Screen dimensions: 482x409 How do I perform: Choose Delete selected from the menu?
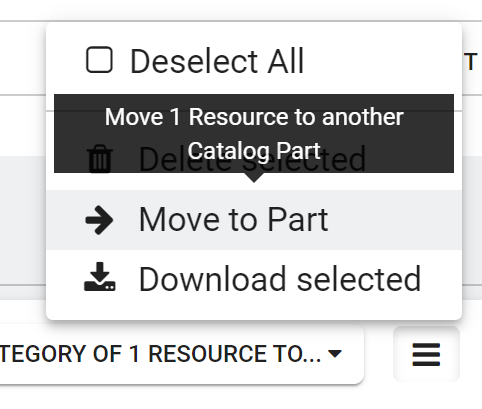pos(254,160)
